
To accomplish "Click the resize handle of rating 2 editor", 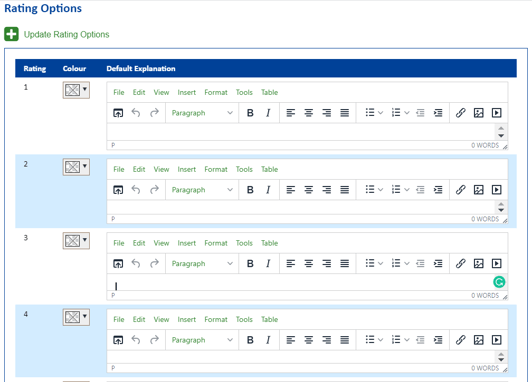I will pos(505,221).
